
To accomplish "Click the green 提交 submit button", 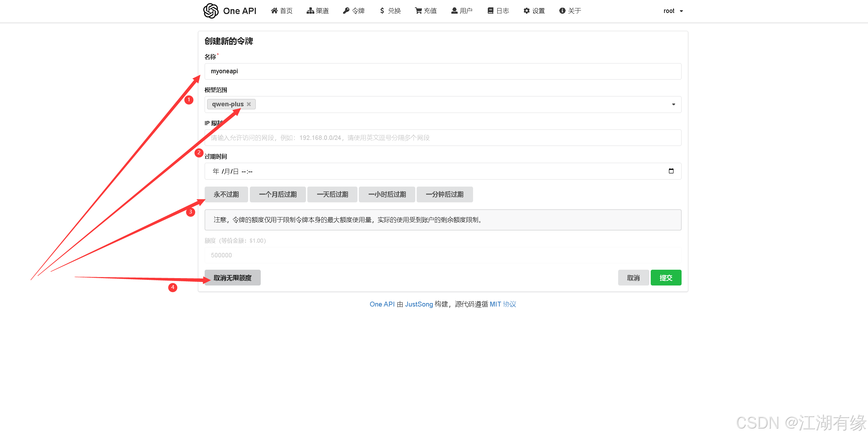I will [x=666, y=278].
